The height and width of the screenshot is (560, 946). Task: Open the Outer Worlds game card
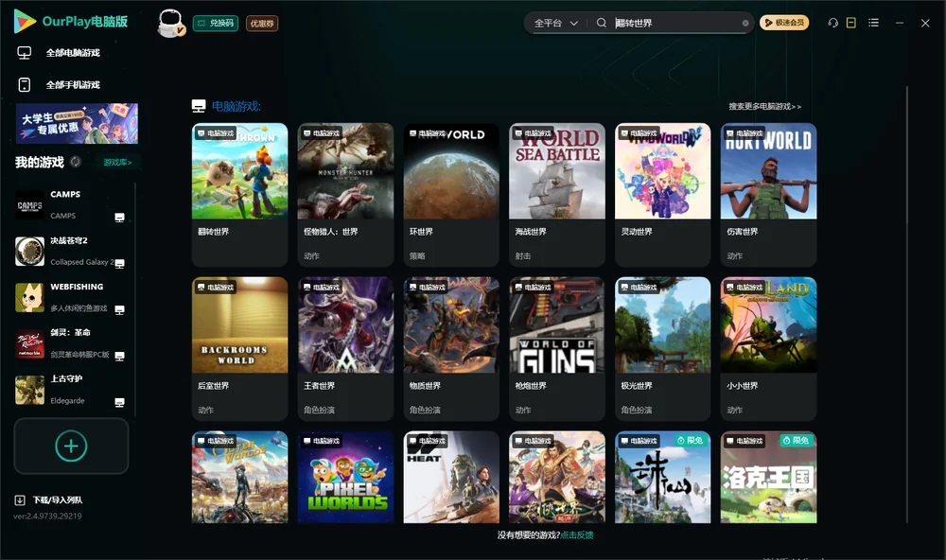pyautogui.click(x=239, y=477)
